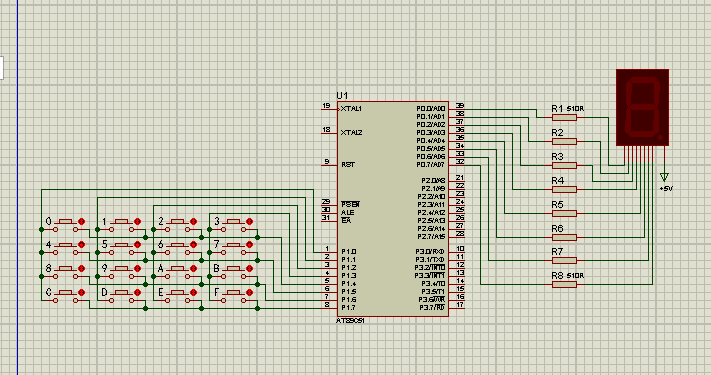Image resolution: width=711 pixels, height=375 pixels.
Task: Click pin number 9 at RST
Action: [327, 161]
